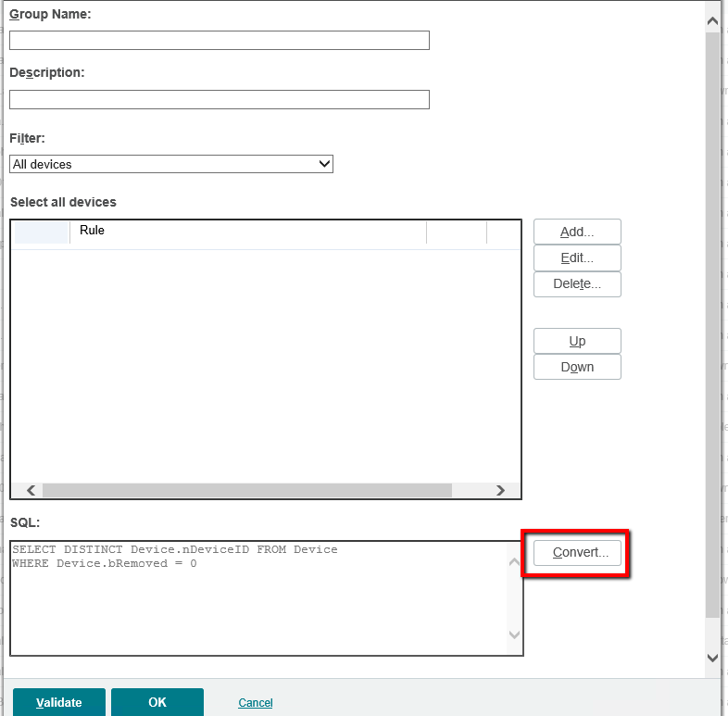Move rule up with Up button
The height and width of the screenshot is (716, 728).
click(577, 341)
